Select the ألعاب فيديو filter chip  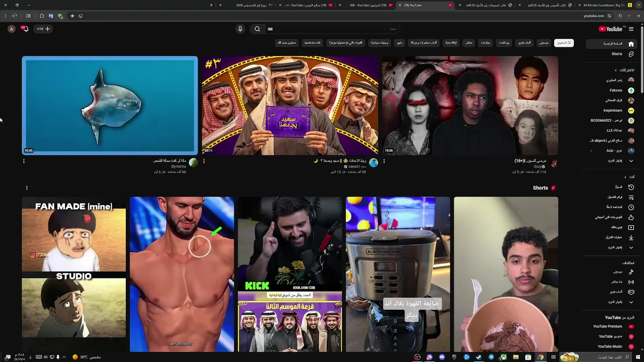tap(525, 43)
